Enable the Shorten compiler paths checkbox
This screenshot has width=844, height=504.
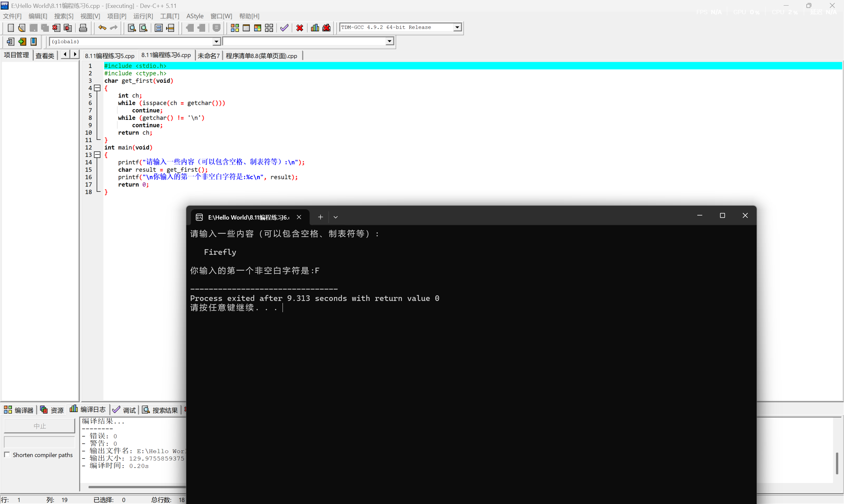(x=8, y=454)
